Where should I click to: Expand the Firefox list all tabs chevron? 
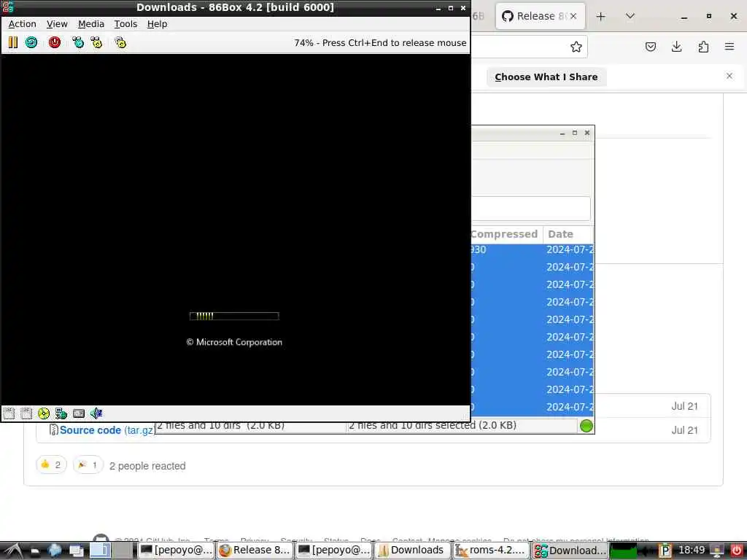(x=630, y=16)
